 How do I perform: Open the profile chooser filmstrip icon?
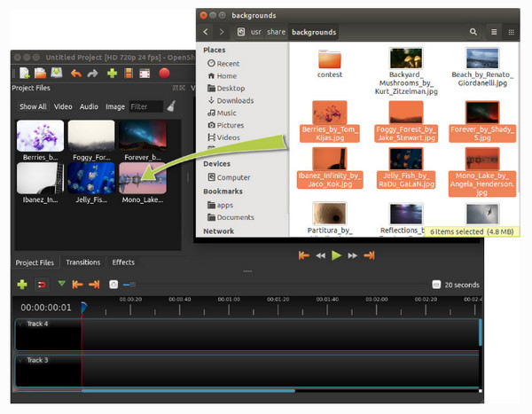click(x=129, y=73)
